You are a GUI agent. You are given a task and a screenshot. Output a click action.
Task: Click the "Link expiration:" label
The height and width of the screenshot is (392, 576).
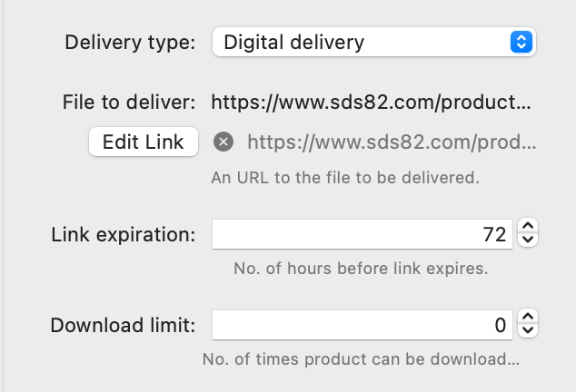(124, 234)
